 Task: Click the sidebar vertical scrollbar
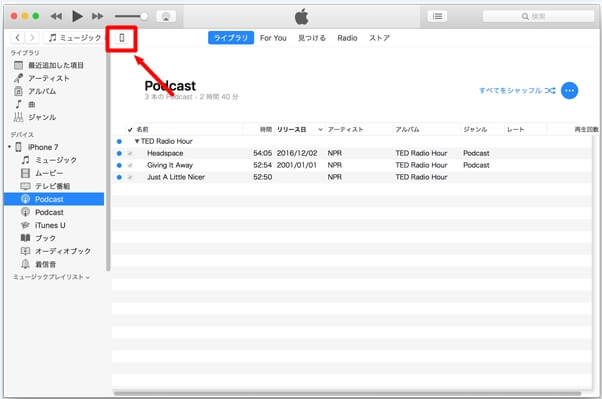point(108,161)
